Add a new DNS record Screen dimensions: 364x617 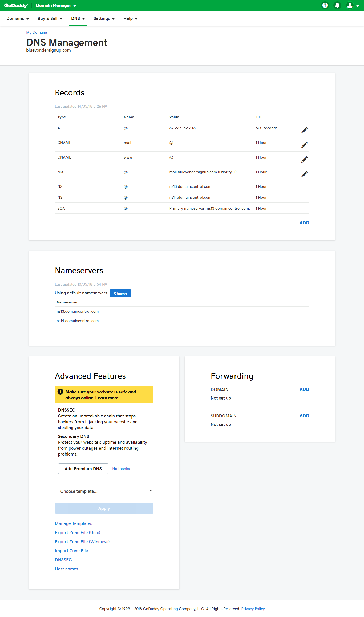(304, 223)
